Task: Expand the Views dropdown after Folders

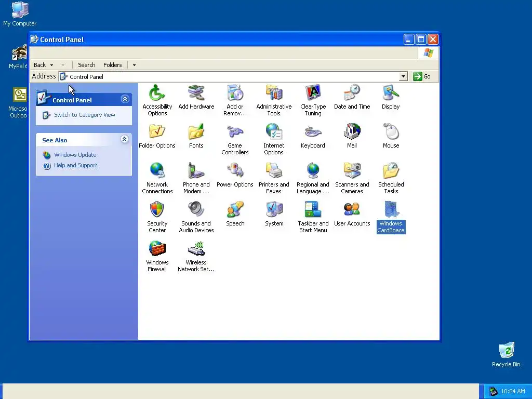Action: (134, 65)
